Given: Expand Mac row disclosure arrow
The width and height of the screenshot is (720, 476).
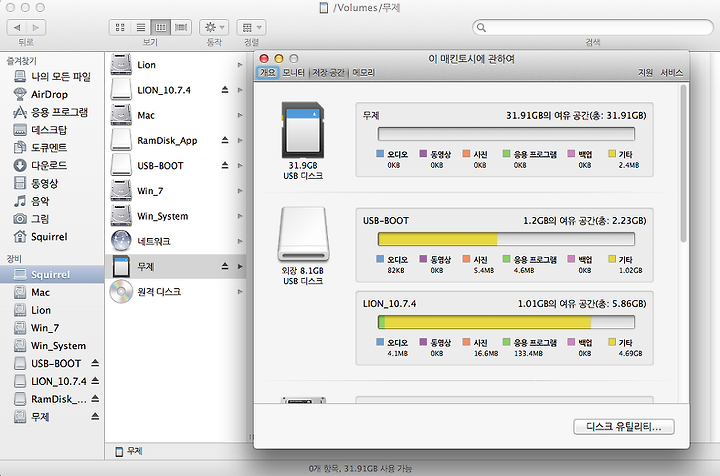Looking at the screenshot, I should [x=240, y=115].
